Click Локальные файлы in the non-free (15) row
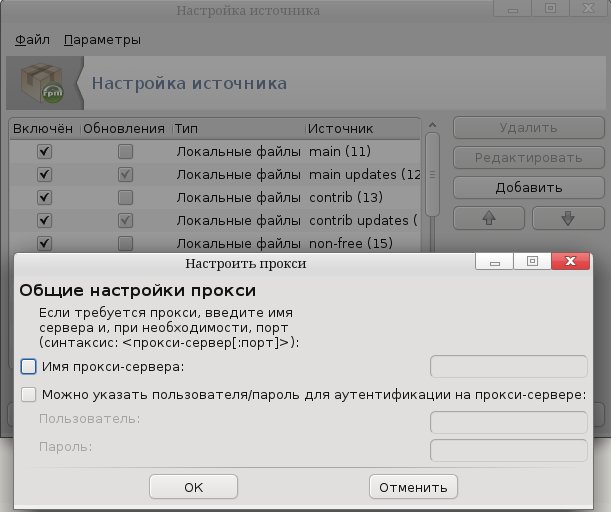Viewport: 611px width, 512px height. (238, 244)
